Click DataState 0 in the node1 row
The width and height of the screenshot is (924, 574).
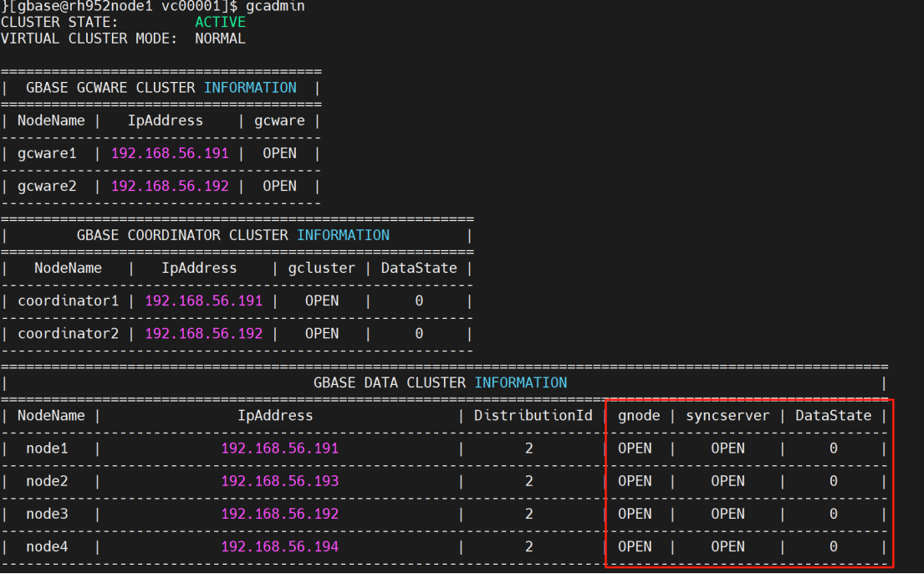coord(833,448)
